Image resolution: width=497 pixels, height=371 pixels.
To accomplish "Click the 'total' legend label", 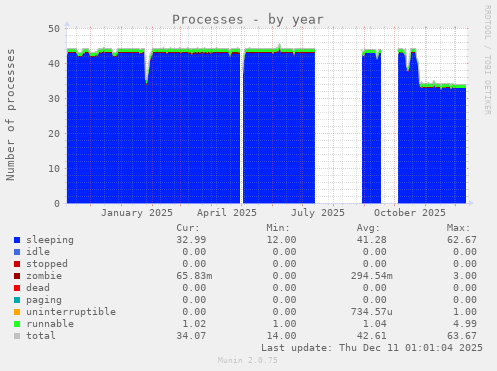I will click(41, 336).
